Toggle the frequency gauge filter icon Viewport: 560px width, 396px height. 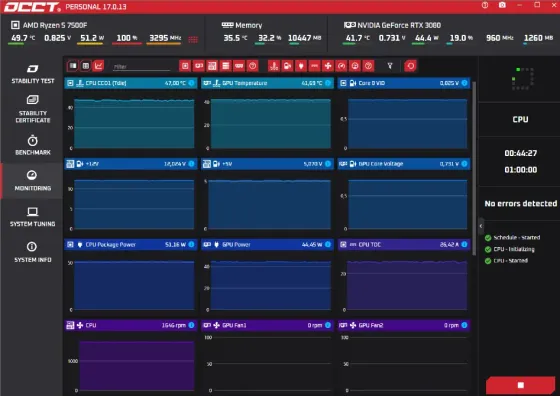(x=341, y=66)
